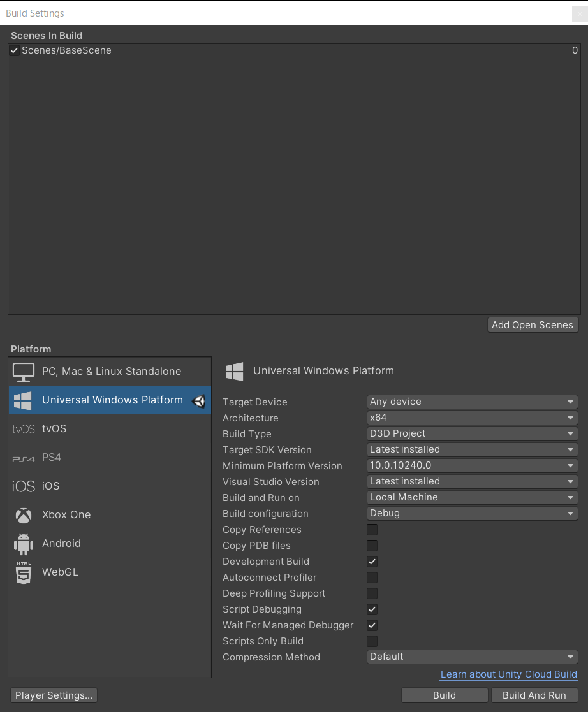Click the Minimum Platform Version label
588x712 pixels.
[282, 466]
